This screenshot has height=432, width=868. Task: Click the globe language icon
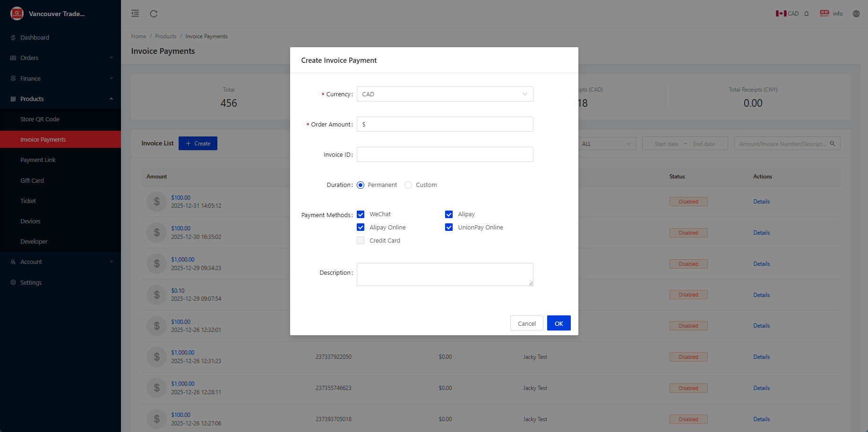coord(856,14)
